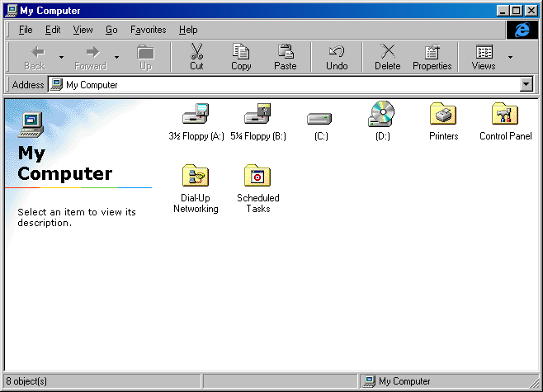
Task: Click the Internet Explorer logo throbber
Action: (522, 30)
